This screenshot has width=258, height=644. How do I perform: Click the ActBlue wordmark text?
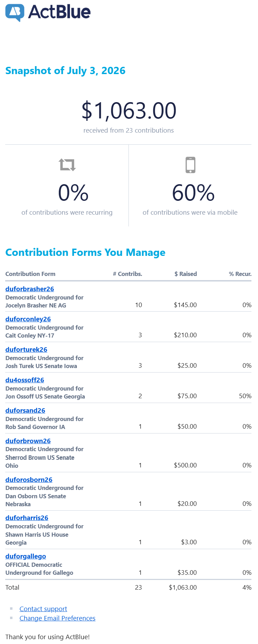59,12
